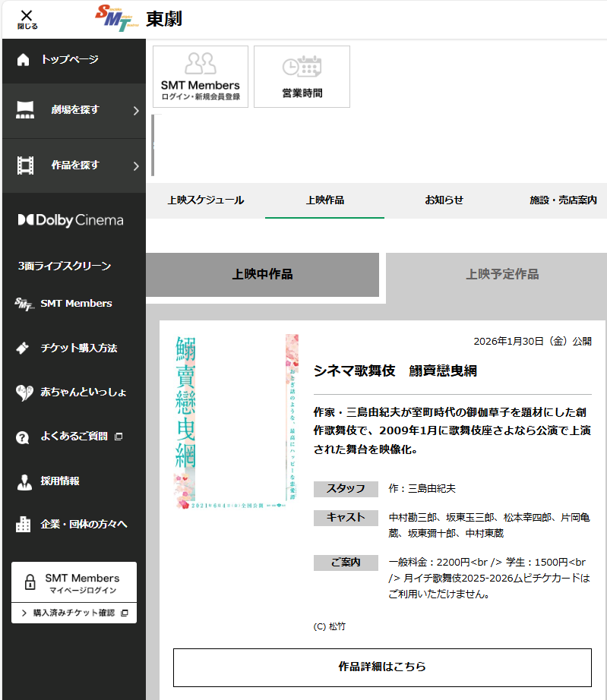Screen dimensions: 607x700
Task: Click the clock-calendar icon for 営業時間
Action: 302,66
